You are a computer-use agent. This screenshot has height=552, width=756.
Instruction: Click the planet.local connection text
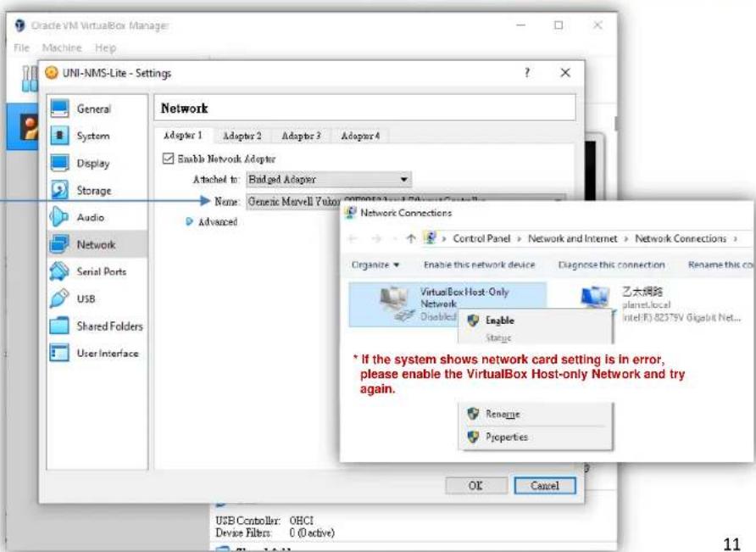click(x=646, y=305)
